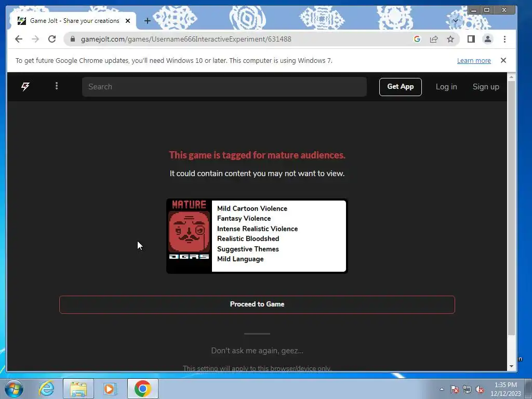Click the "Intense Realistic Violence" text
Screen dimensions: 532x399
258,229
